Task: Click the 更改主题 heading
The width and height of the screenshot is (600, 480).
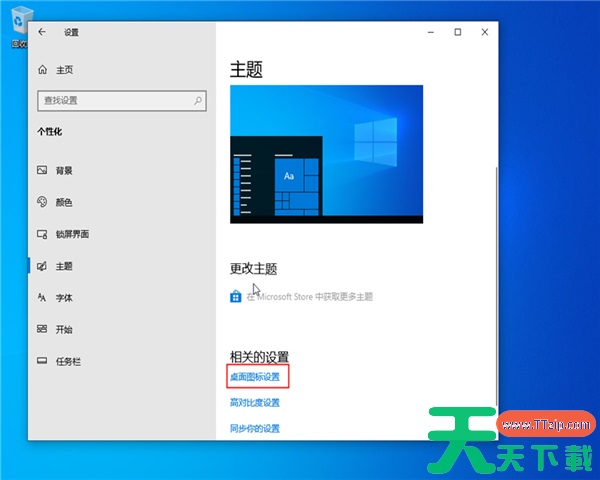Action: (x=253, y=269)
